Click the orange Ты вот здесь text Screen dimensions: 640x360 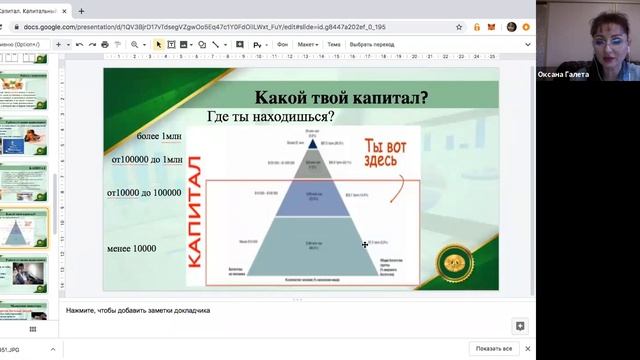(385, 153)
